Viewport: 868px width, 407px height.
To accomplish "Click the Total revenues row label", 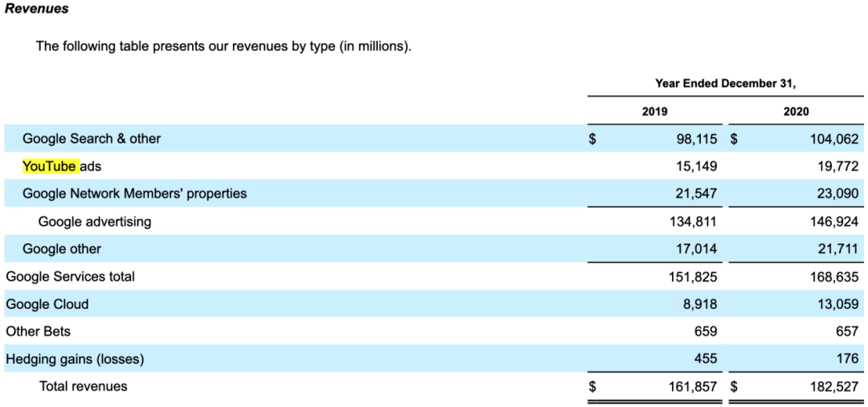I will 83,387.
